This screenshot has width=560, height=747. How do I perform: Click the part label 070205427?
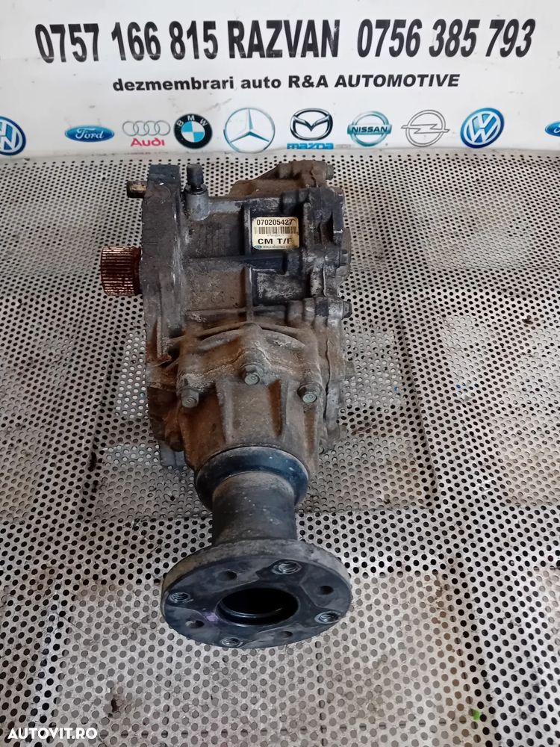(x=274, y=222)
